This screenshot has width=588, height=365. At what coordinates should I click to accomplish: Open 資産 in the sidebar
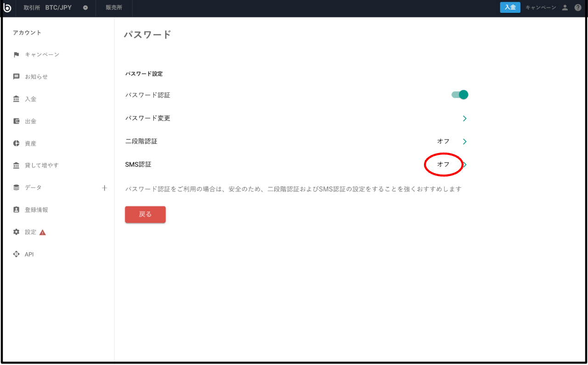(30, 143)
